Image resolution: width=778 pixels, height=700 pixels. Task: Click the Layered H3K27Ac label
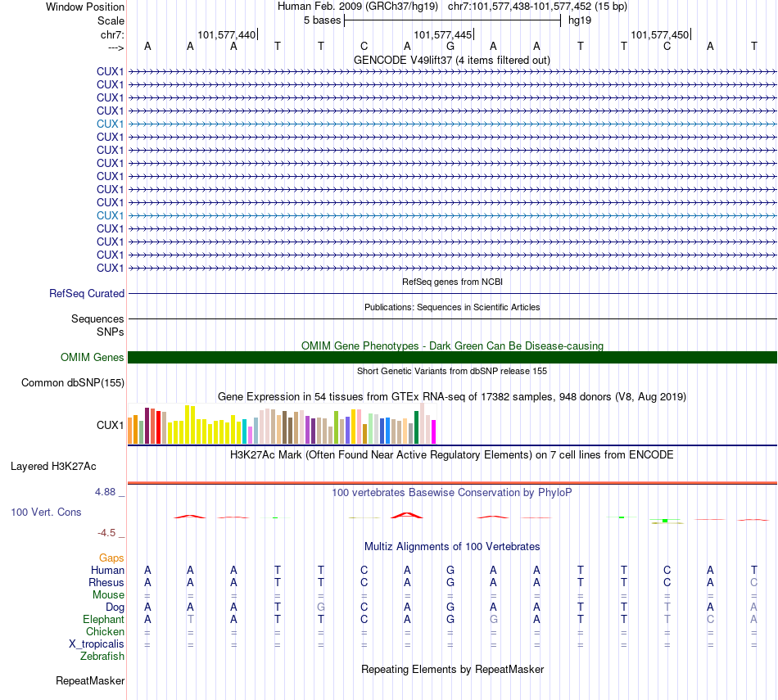click(x=53, y=467)
